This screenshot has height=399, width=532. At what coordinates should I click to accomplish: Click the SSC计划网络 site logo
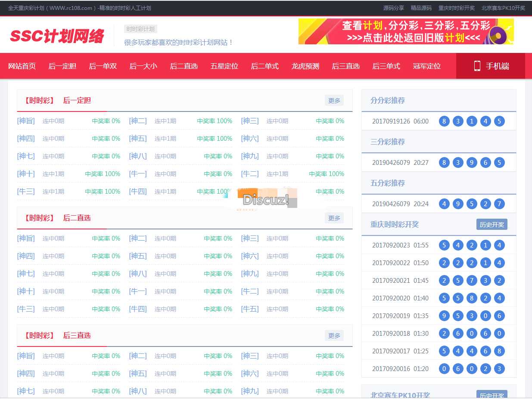click(x=57, y=36)
